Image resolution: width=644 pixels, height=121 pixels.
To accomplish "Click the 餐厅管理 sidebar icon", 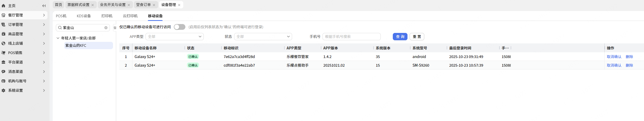I will pyautogui.click(x=3, y=15).
